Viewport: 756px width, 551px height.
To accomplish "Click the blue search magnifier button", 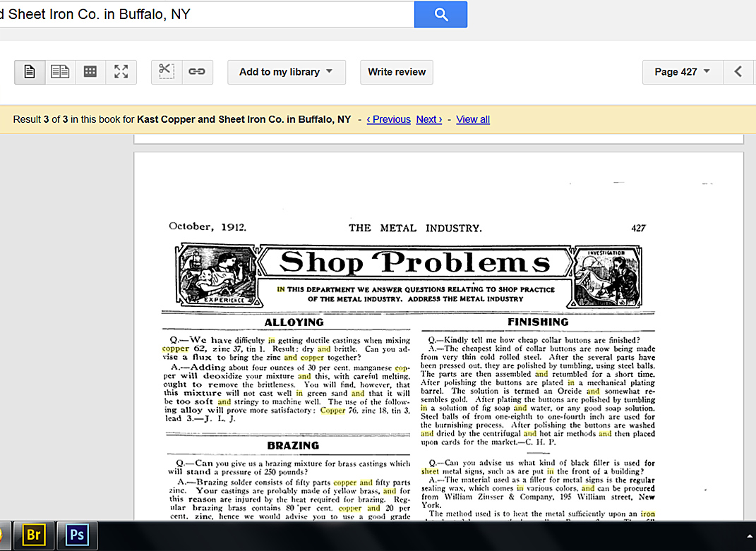I will (x=440, y=14).
